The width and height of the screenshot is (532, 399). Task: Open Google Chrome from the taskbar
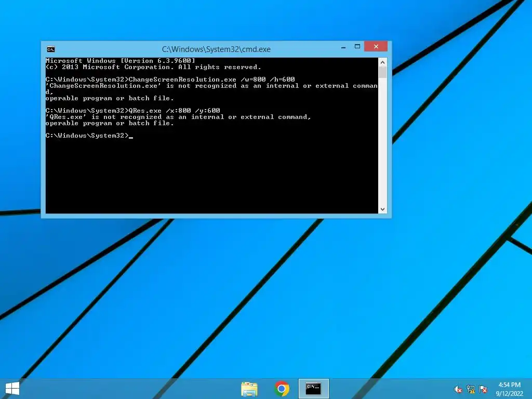tap(282, 389)
